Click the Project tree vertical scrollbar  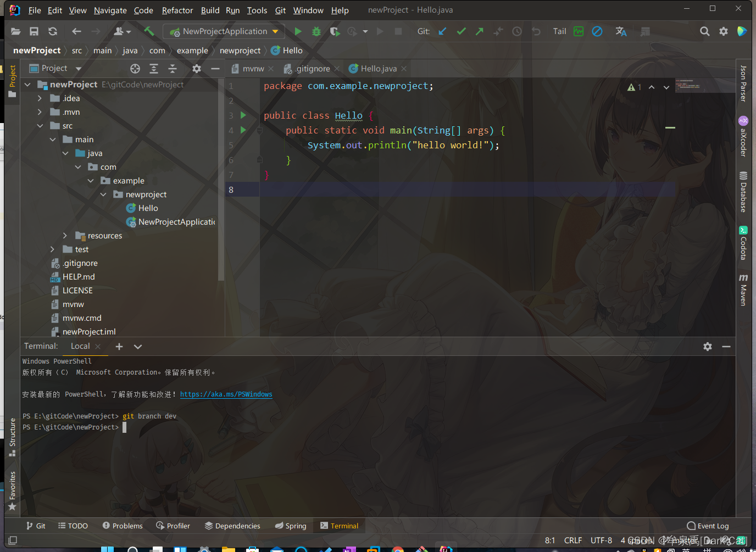pos(221,180)
